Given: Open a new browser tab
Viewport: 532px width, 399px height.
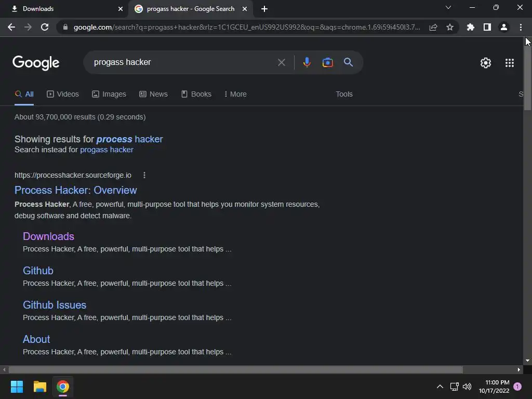Looking at the screenshot, I should [264, 9].
